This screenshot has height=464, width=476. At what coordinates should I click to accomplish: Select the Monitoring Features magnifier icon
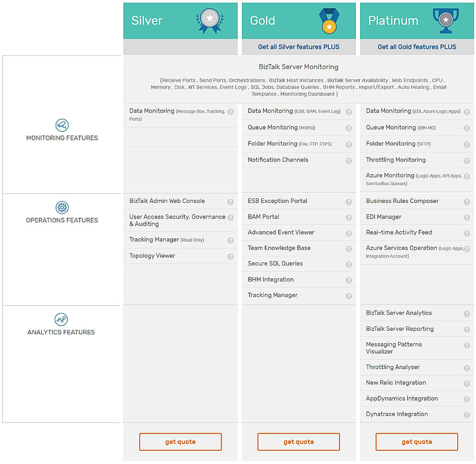point(62,126)
